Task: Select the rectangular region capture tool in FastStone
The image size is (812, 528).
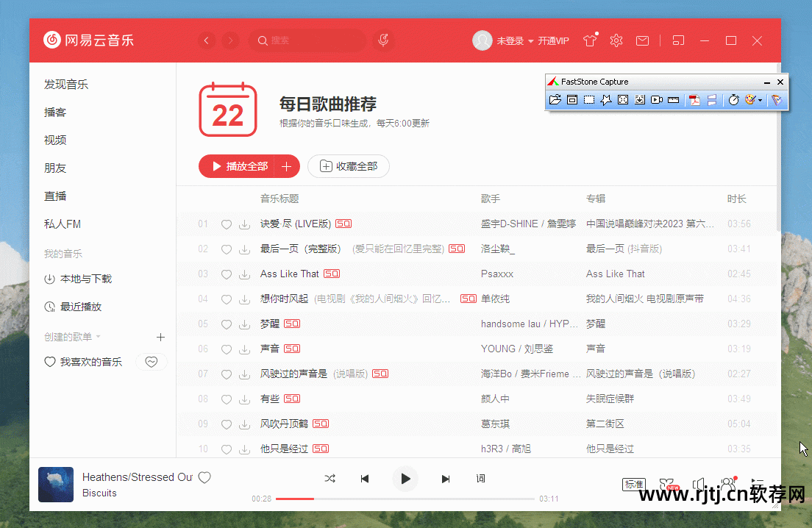Action: pos(588,100)
